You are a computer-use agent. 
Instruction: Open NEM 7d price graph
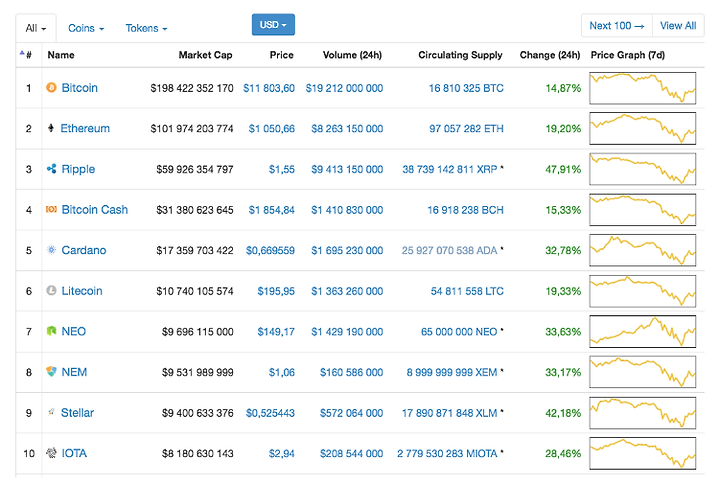point(643,372)
